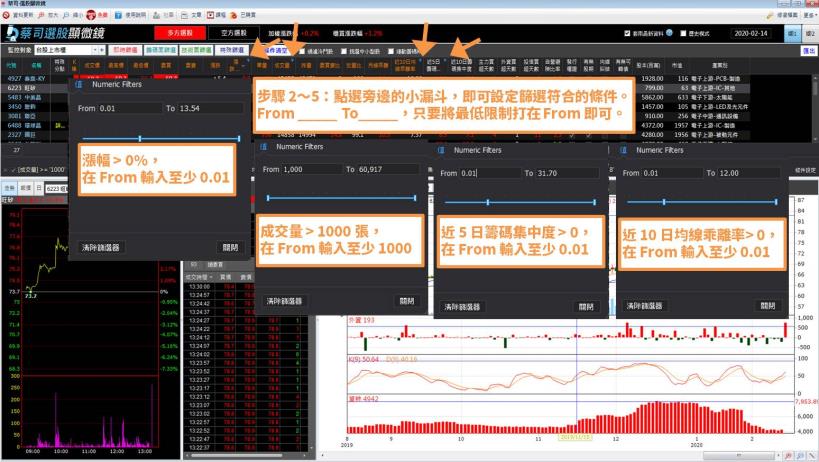Click clear filter in 0.01 to 13.54 dialog
Image resolution: width=819 pixels, height=462 pixels.
tap(101, 247)
